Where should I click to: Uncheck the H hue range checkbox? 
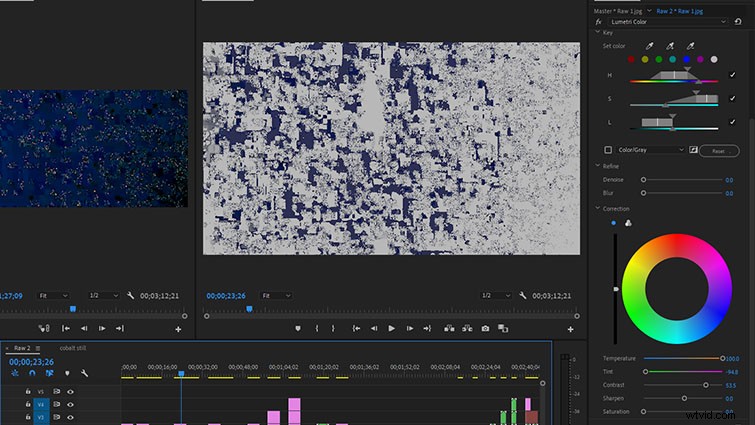click(x=732, y=75)
